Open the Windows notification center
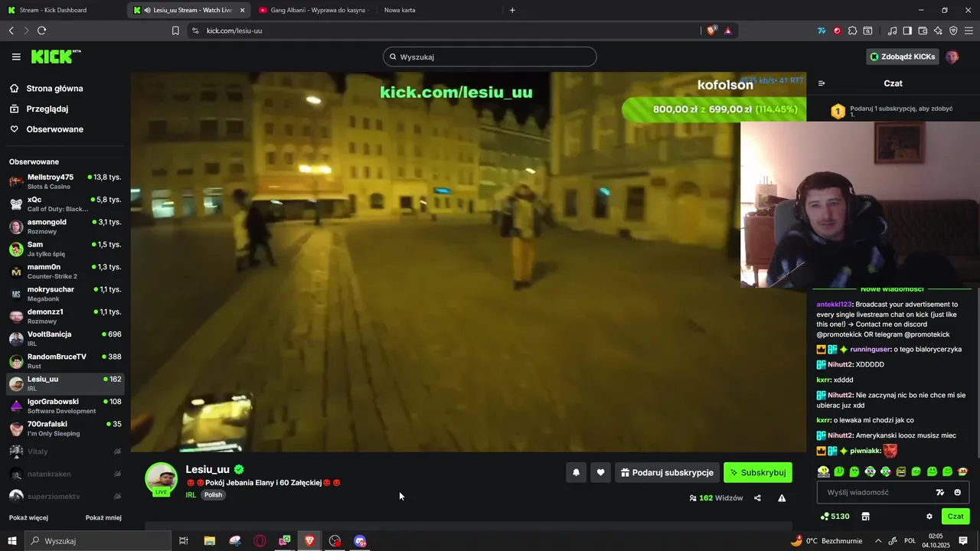The width and height of the screenshot is (980, 551). point(963,541)
